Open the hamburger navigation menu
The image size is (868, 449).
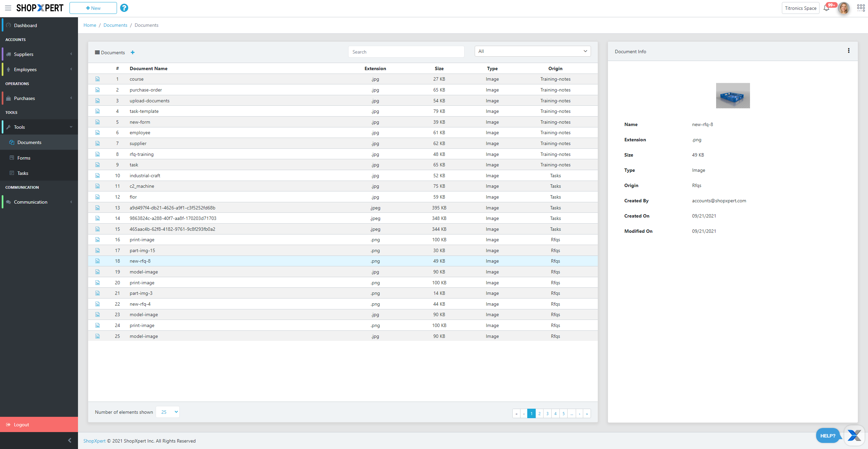pyautogui.click(x=8, y=8)
